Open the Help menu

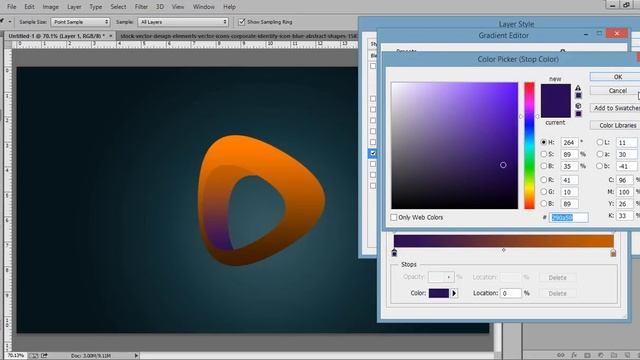click(x=229, y=7)
